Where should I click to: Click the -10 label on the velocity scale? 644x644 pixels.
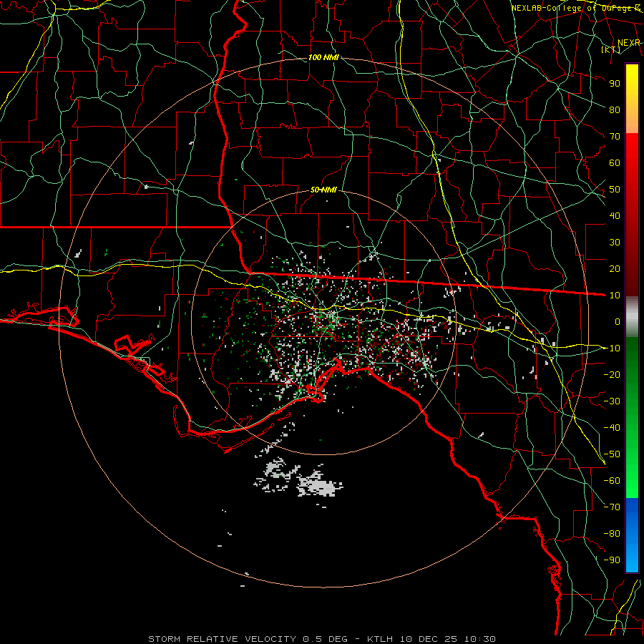click(x=612, y=348)
